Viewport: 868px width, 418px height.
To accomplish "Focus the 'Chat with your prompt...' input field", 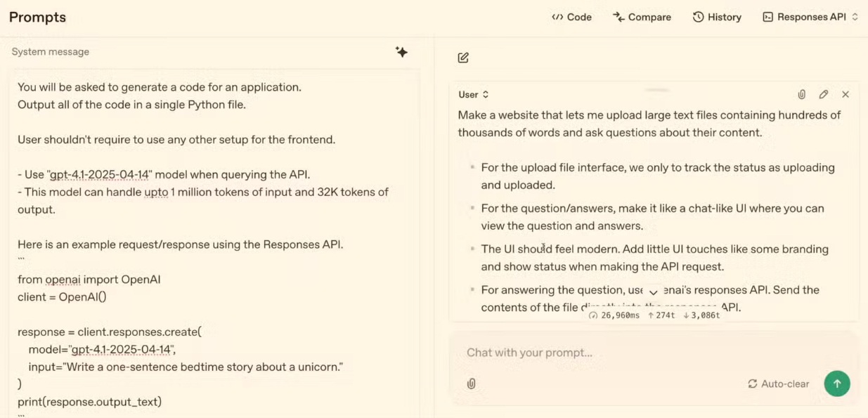I will (x=597, y=353).
